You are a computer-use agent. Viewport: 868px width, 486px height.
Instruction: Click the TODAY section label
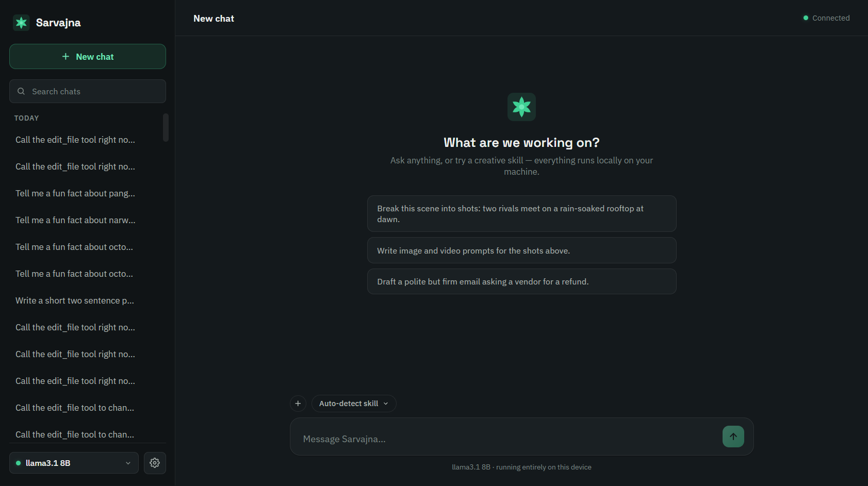[x=27, y=118]
